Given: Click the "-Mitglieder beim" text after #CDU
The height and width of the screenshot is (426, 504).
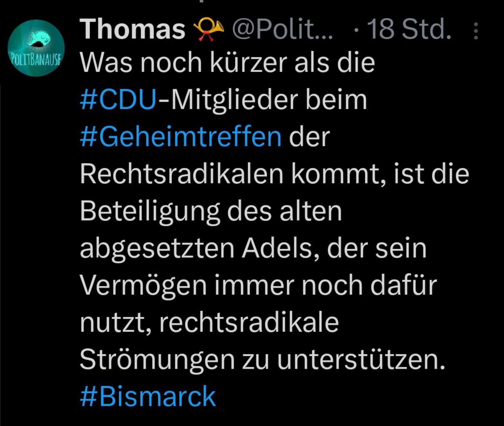Looking at the screenshot, I should pyautogui.click(x=262, y=99).
